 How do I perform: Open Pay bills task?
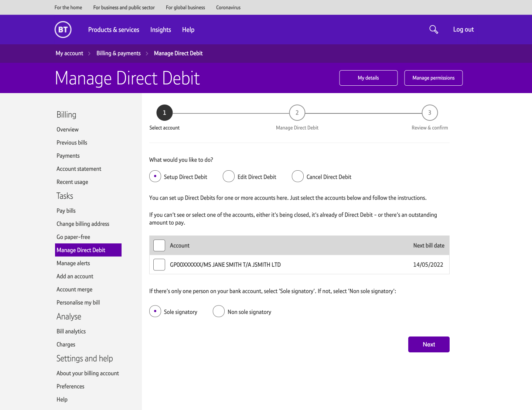[66, 211]
